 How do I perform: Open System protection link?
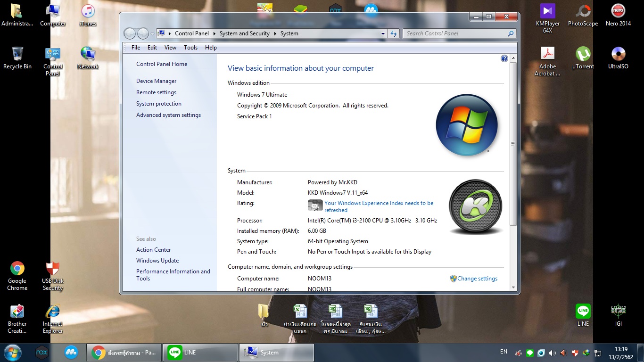pos(159,104)
